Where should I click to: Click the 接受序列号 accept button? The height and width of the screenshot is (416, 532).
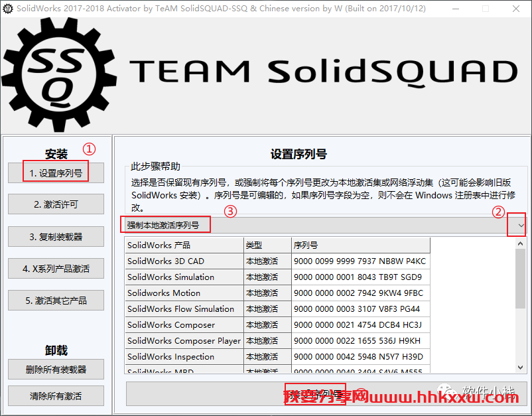326,393
